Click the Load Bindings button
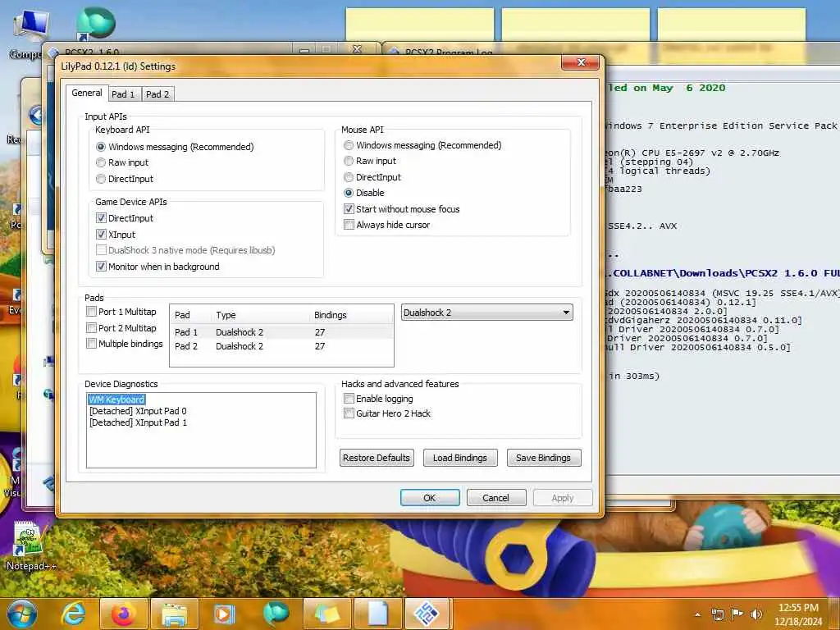The height and width of the screenshot is (630, 840). pos(460,458)
